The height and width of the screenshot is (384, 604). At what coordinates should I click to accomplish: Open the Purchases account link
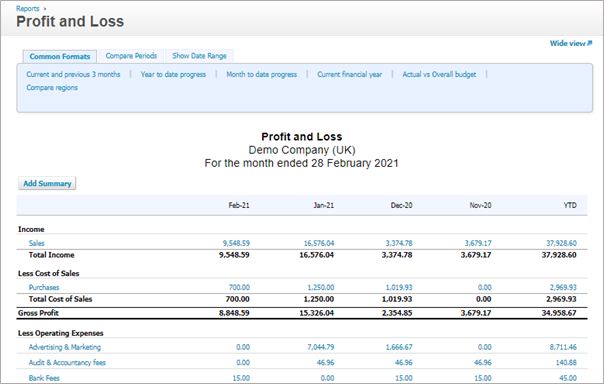click(44, 287)
